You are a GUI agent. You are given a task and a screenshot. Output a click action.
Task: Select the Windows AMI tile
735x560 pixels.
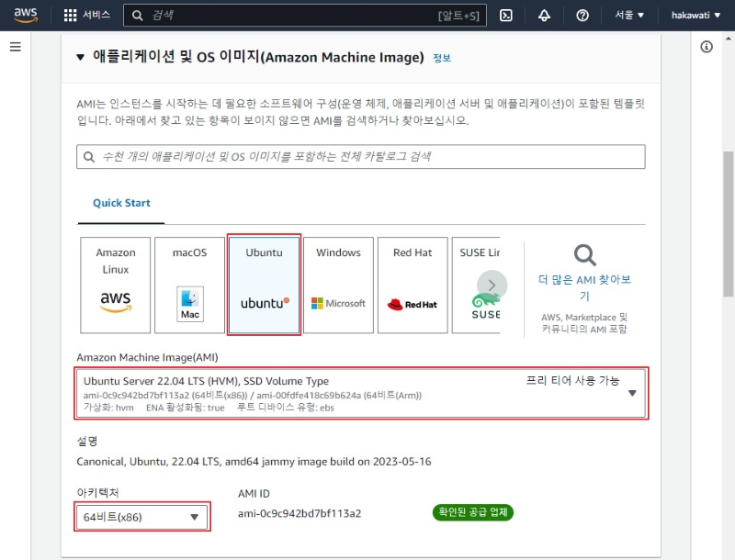click(338, 285)
